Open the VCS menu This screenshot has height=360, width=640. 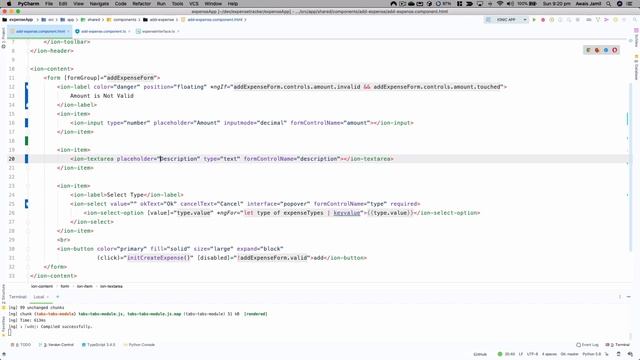pyautogui.click(x=194, y=4)
